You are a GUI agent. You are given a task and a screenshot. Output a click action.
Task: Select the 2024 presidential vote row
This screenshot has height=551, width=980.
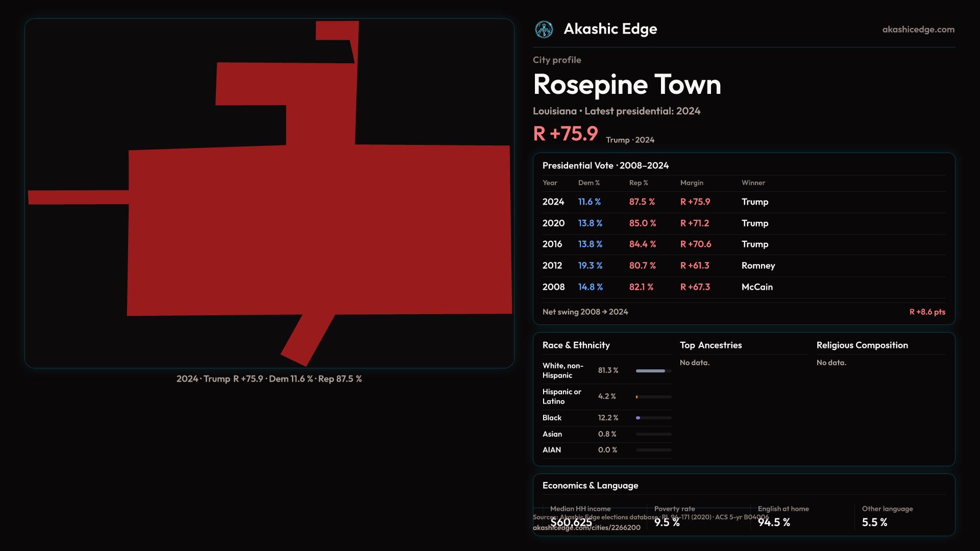pyautogui.click(x=743, y=202)
